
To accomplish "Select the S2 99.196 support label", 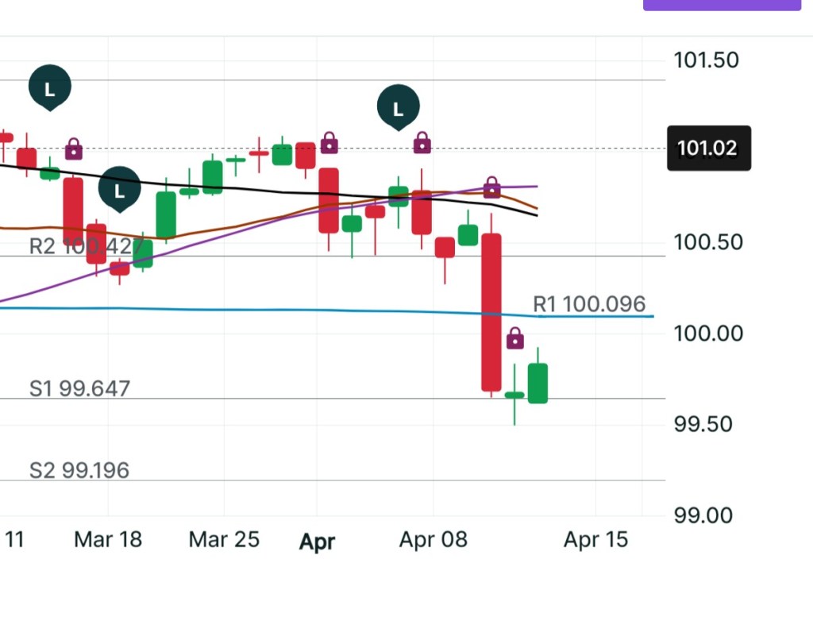I will pos(79,470).
